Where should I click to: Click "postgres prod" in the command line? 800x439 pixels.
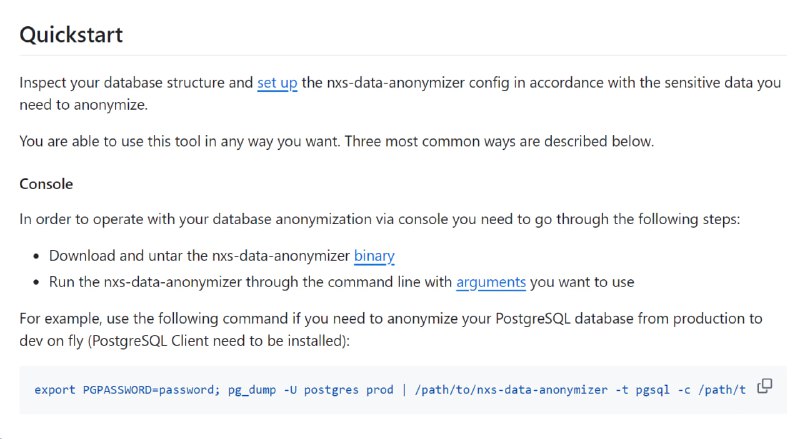(348, 390)
